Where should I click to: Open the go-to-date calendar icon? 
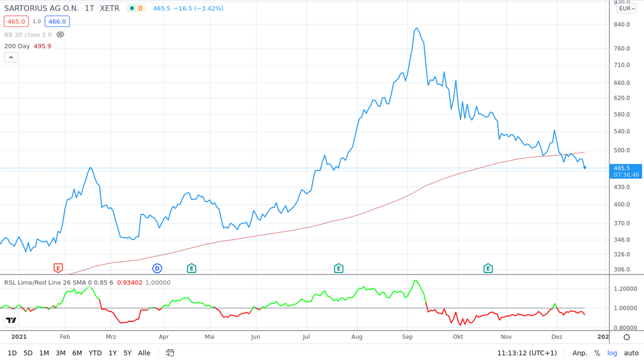tap(170, 353)
